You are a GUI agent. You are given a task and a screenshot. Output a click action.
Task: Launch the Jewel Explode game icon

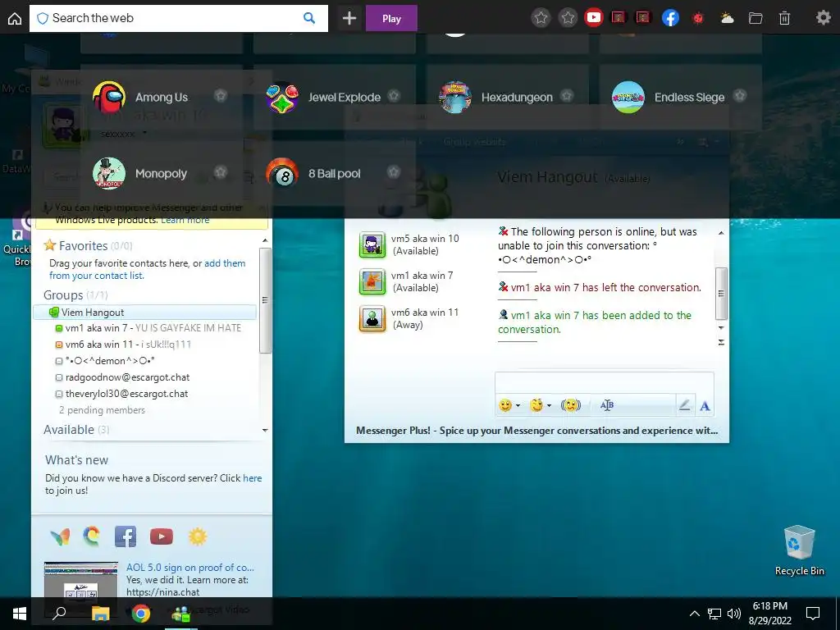tap(282, 97)
